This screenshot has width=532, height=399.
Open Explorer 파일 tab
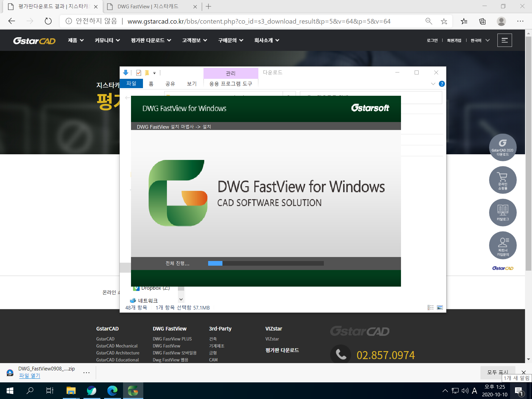pyautogui.click(x=131, y=83)
